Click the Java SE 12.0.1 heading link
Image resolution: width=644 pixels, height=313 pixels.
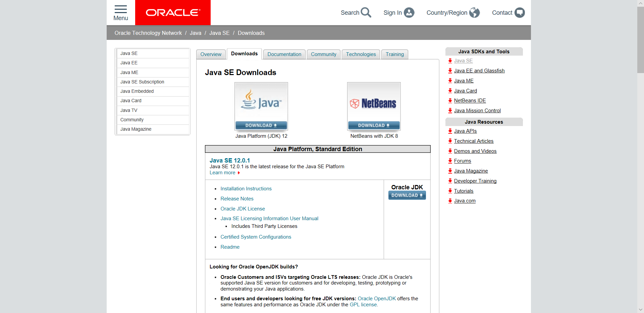230,161
